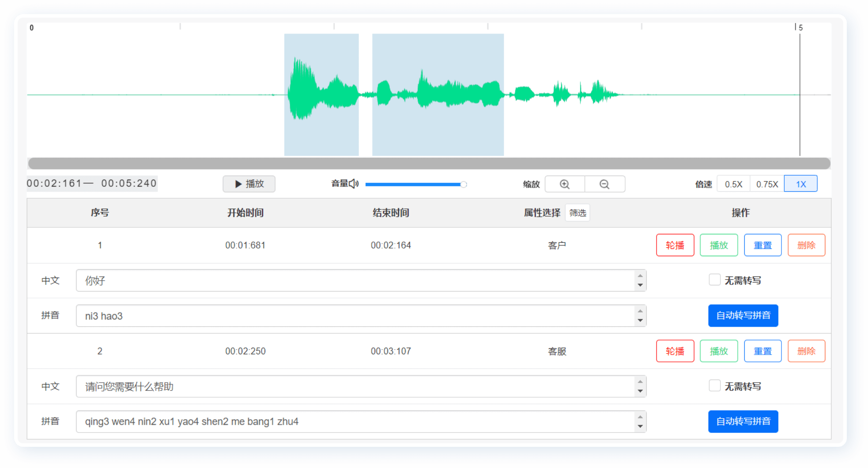The image size is (868, 468).
Task: Click down arrow of 你好 text field
Action: [x=640, y=285]
